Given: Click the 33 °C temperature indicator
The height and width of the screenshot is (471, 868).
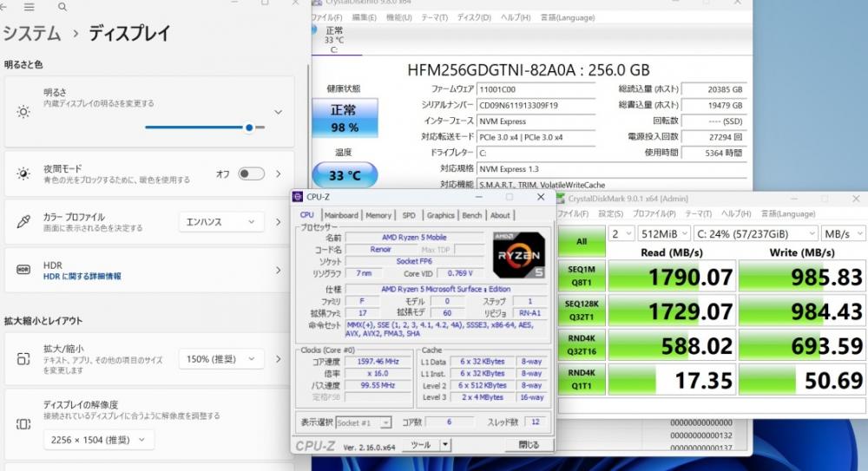Looking at the screenshot, I should [x=345, y=175].
